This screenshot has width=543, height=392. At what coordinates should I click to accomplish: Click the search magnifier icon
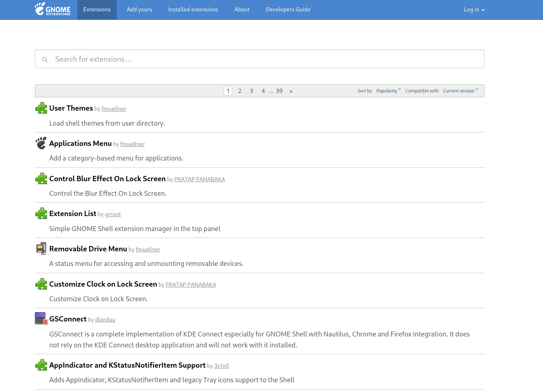point(45,60)
